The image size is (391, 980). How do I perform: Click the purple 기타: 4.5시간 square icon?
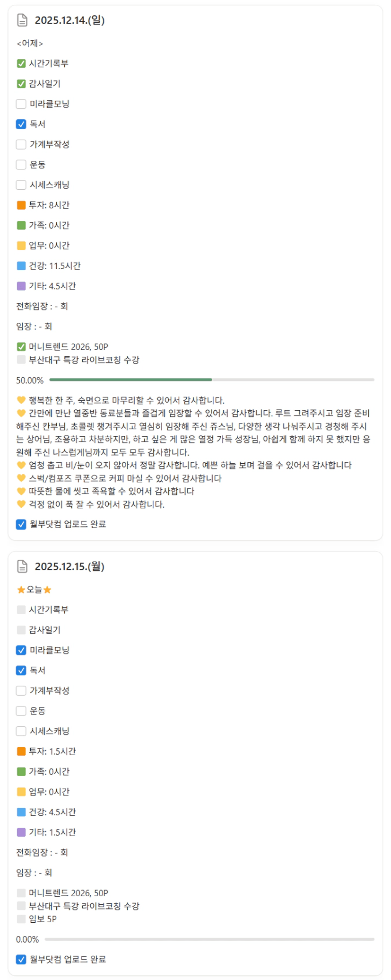pos(21,286)
